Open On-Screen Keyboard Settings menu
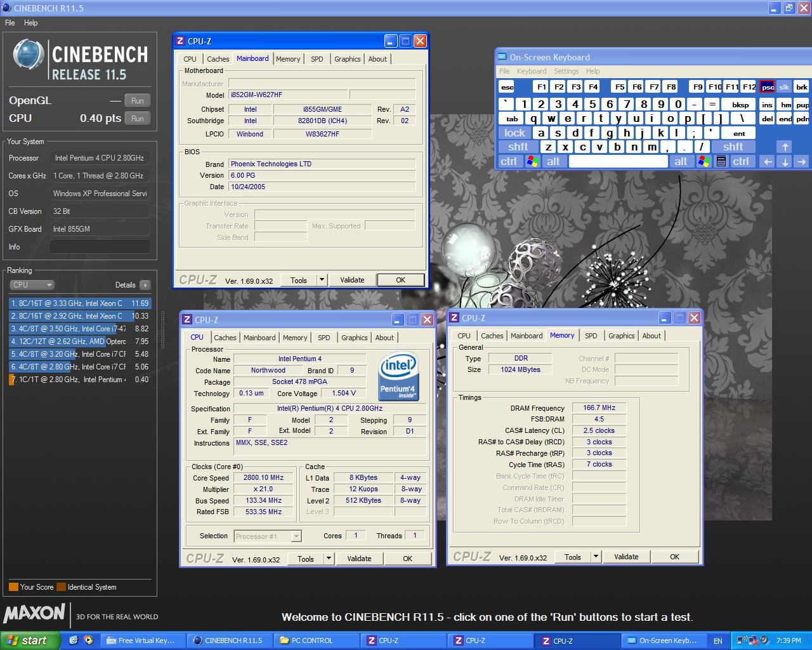 [x=566, y=71]
